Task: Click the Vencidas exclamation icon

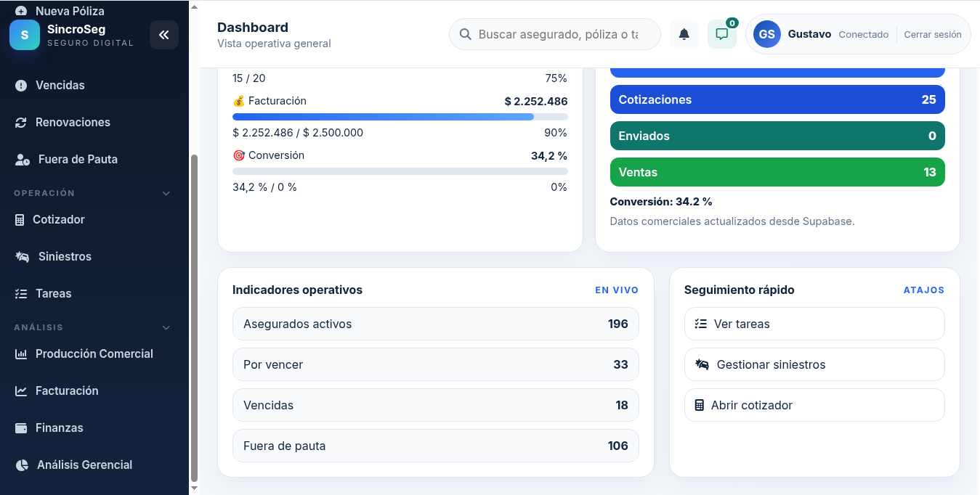Action: (21, 86)
